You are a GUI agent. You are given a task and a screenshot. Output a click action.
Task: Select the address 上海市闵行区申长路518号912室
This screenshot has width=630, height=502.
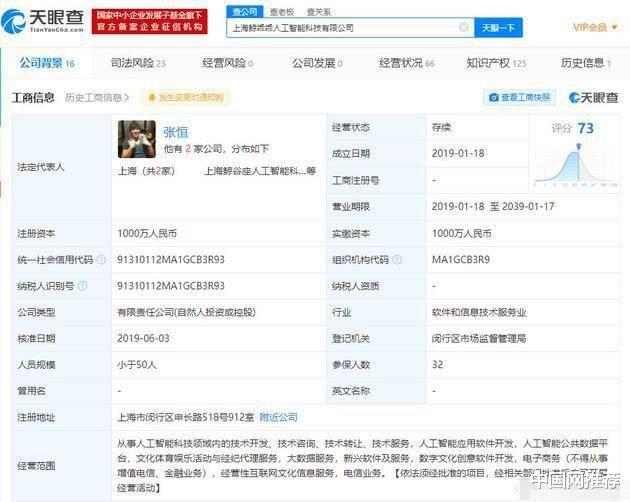point(186,417)
